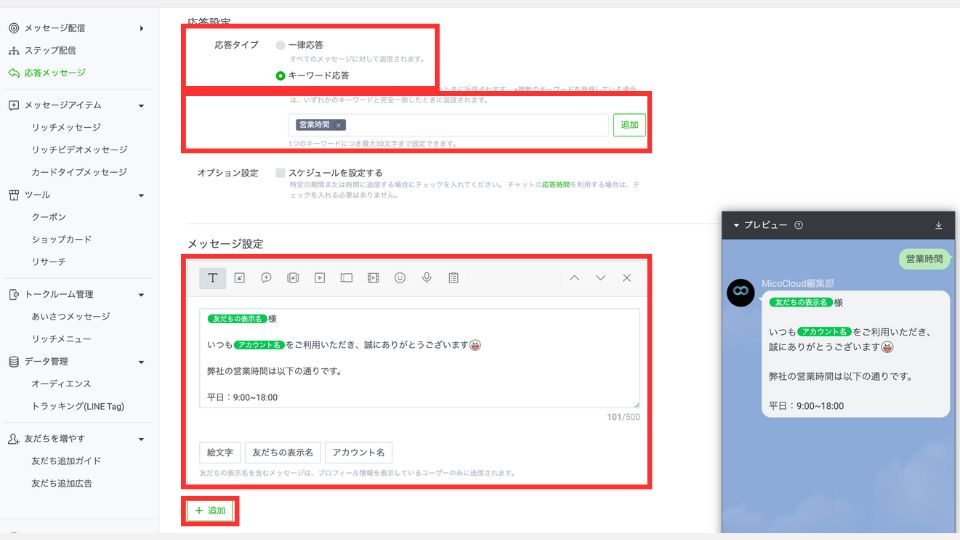This screenshot has width=960, height=540.
Task: Collapse the メッセージアイテム sidebar section
Action: [x=141, y=106]
